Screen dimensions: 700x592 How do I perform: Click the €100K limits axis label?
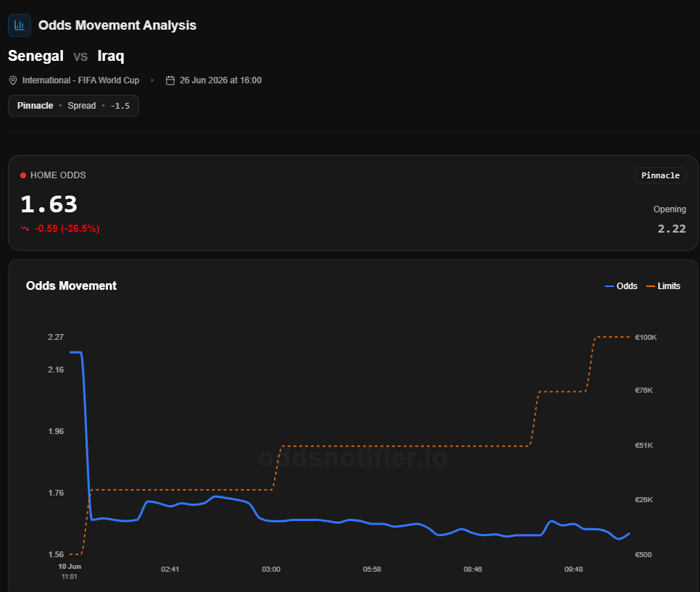pos(646,338)
